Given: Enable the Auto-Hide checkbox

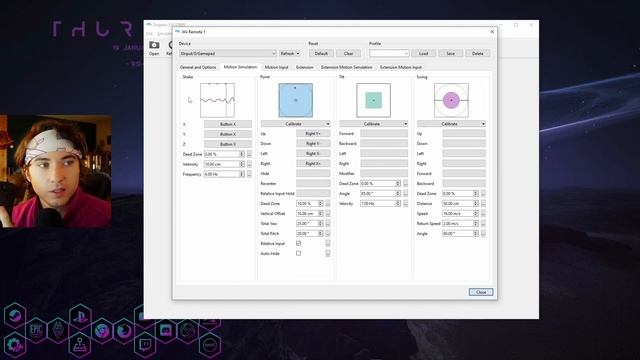Looking at the screenshot, I should [x=298, y=253].
